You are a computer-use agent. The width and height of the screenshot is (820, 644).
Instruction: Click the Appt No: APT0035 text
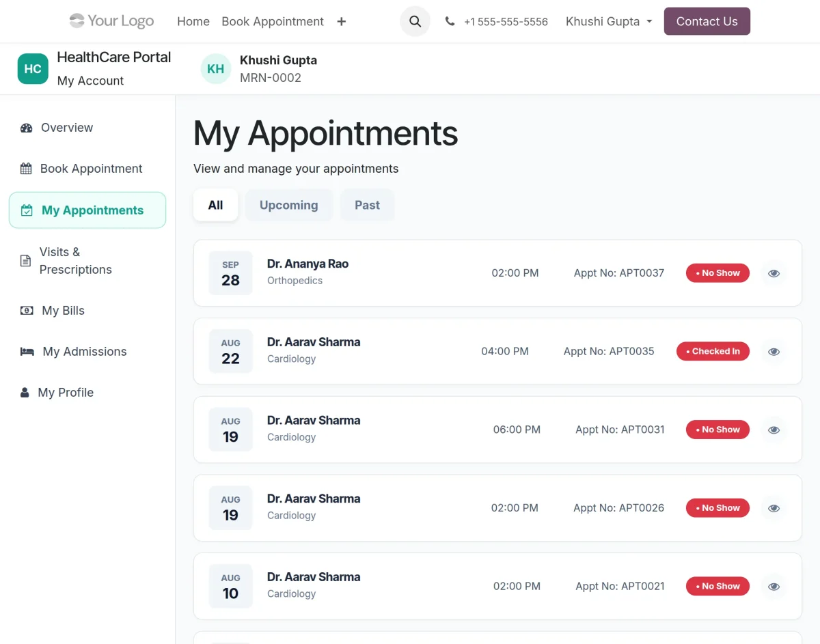(x=609, y=352)
